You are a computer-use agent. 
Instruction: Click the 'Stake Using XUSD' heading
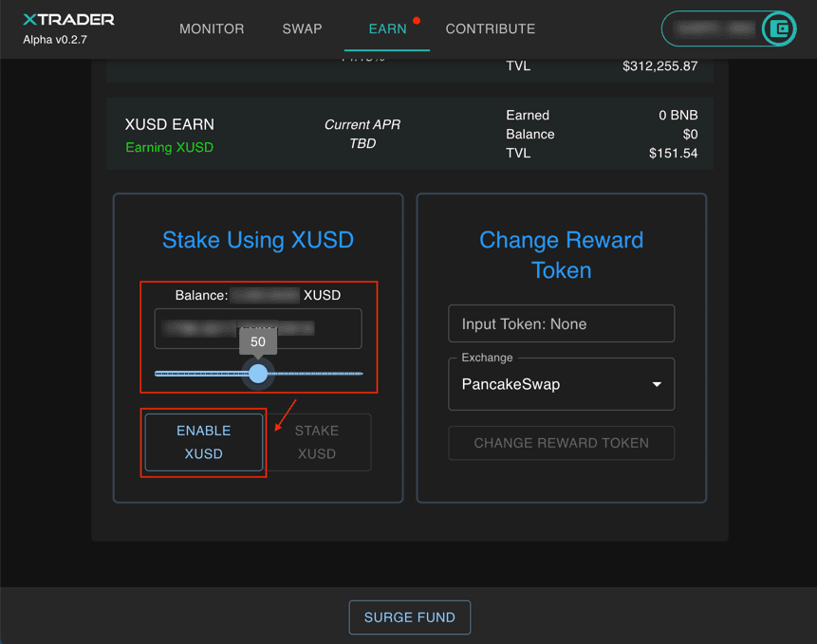(x=258, y=240)
